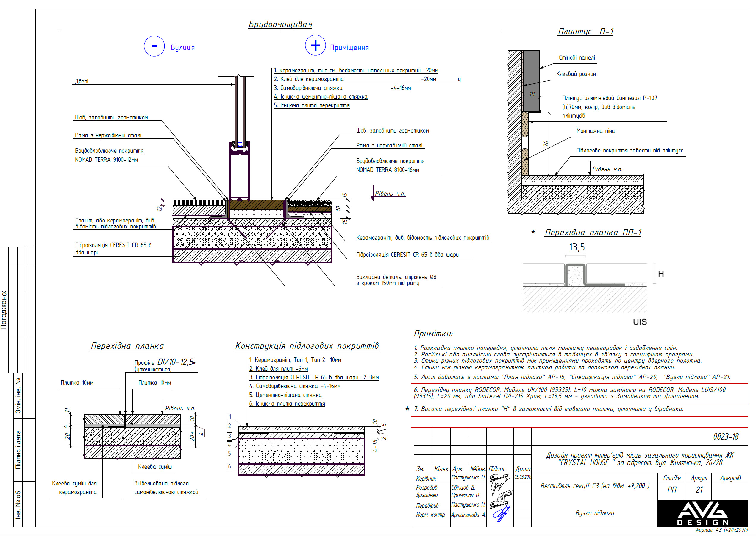Image resolution: width=756 pixels, height=536 pixels.
Task: Click the blue minus circle symbol
Action: 154,46
